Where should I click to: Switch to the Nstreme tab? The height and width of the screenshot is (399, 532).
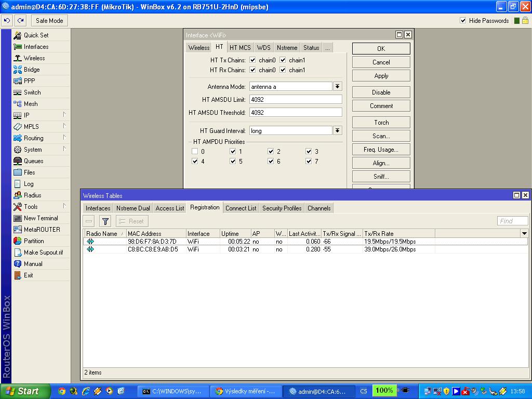point(287,48)
